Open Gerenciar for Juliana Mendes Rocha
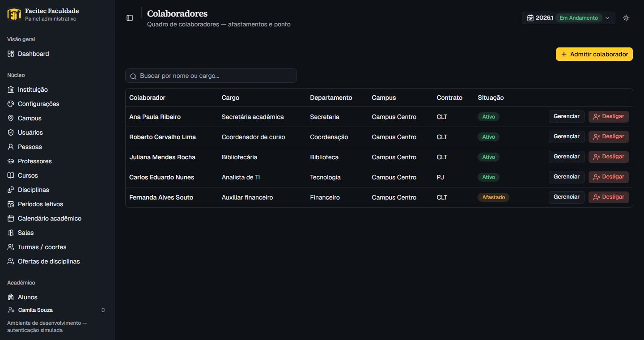 567,157
